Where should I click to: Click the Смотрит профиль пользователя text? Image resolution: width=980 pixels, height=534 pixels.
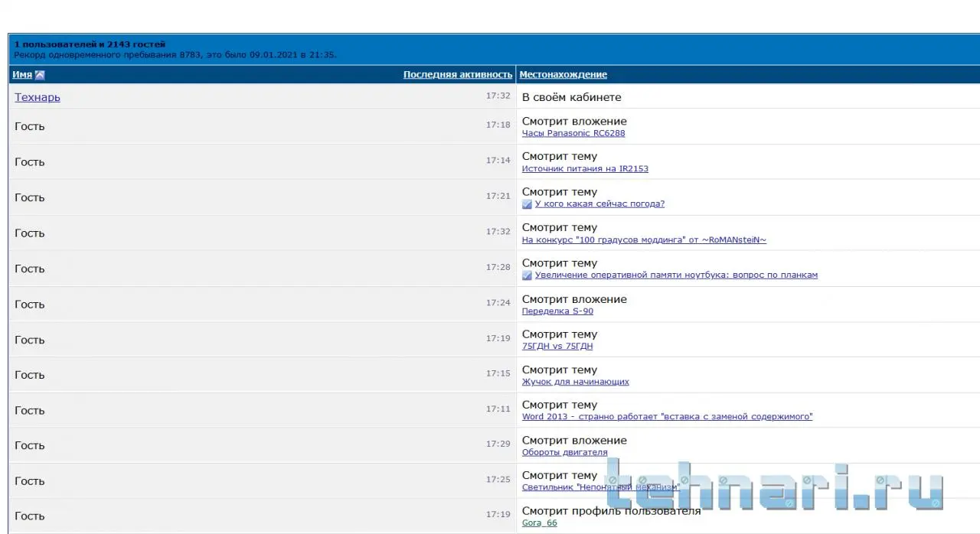coord(611,511)
